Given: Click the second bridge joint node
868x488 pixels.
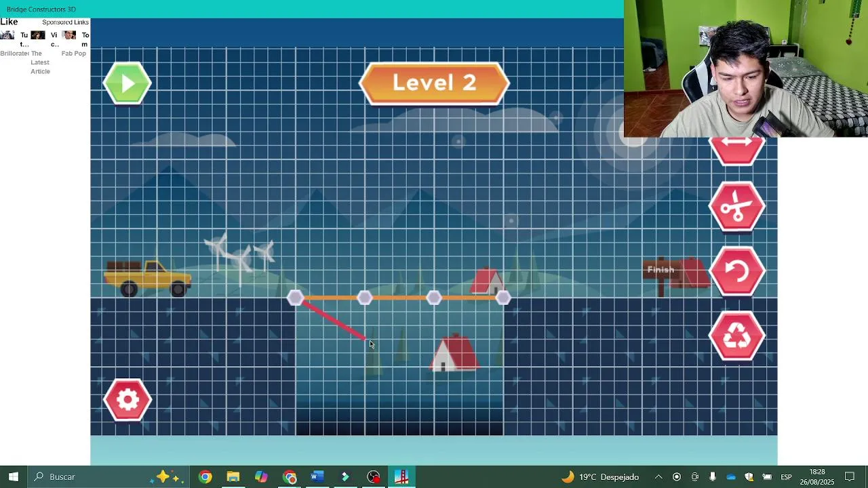Looking at the screenshot, I should click(x=365, y=298).
